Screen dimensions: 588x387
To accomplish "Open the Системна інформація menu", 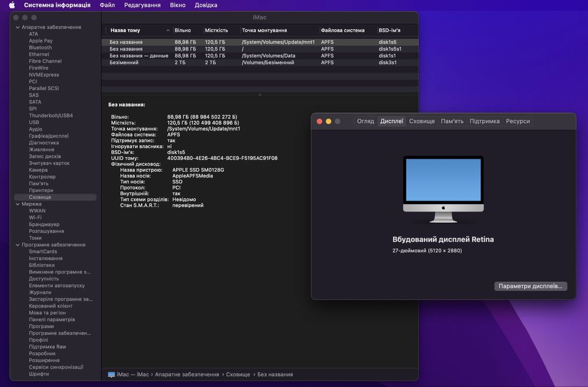I will click(x=57, y=5).
